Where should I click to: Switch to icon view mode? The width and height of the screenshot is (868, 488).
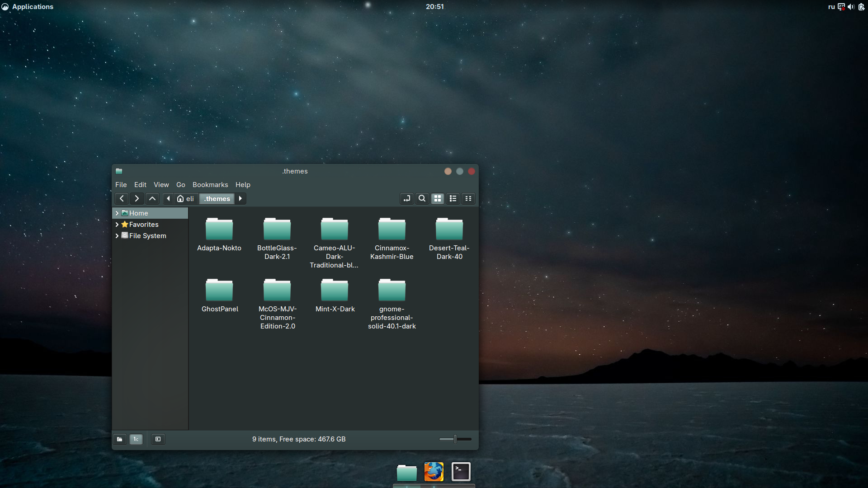click(x=437, y=198)
